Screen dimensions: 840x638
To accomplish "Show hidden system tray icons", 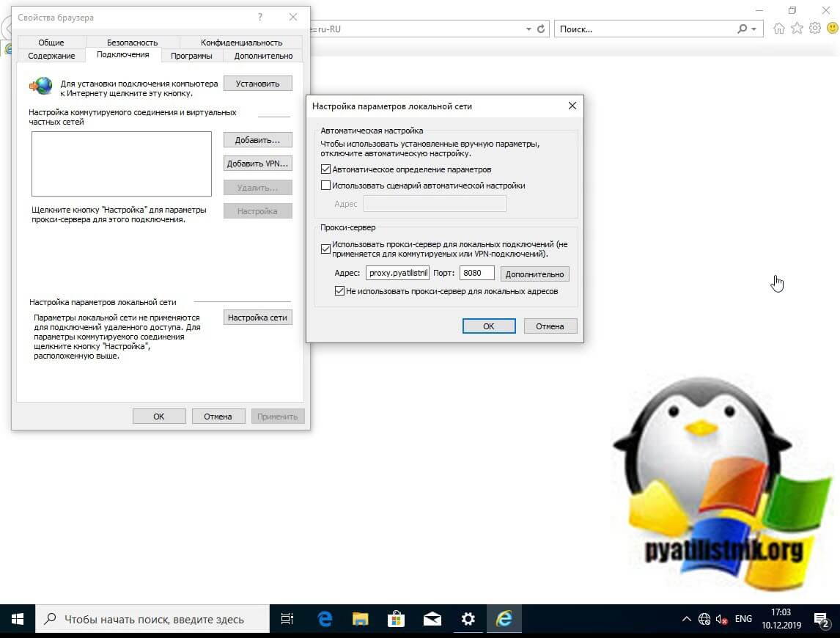I will point(686,619).
